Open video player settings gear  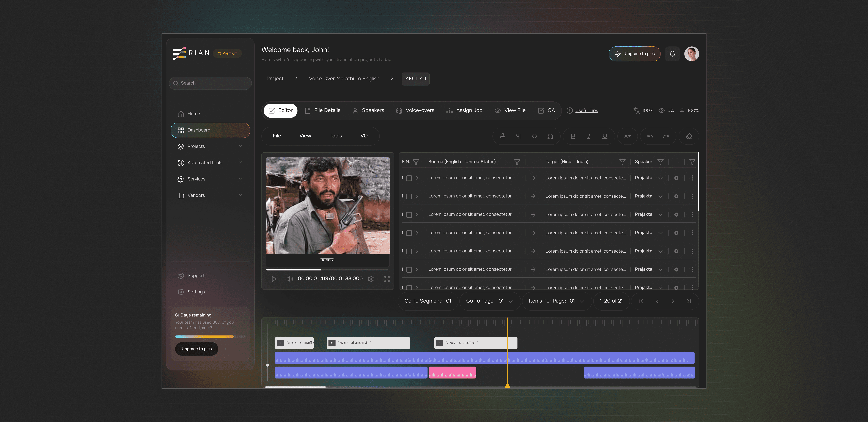[x=371, y=279]
